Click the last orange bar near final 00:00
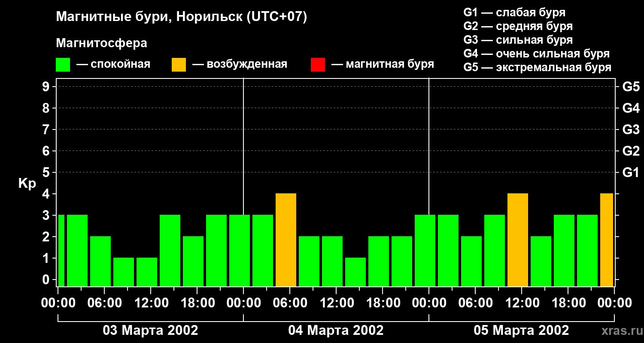Image resolution: width=644 pixels, height=343 pixels. [x=607, y=240]
